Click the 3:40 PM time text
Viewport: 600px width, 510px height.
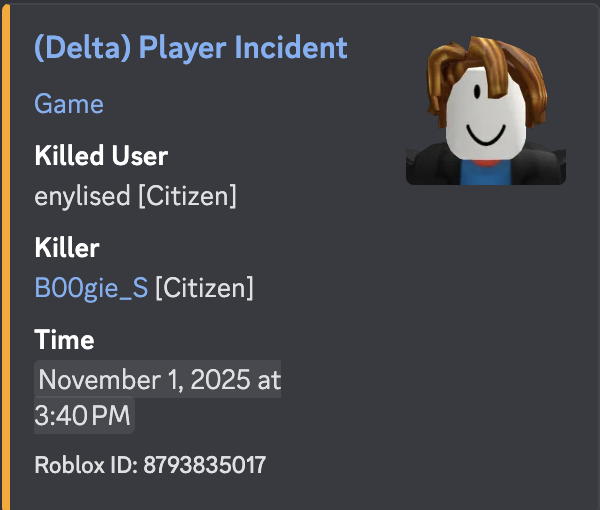coord(83,415)
